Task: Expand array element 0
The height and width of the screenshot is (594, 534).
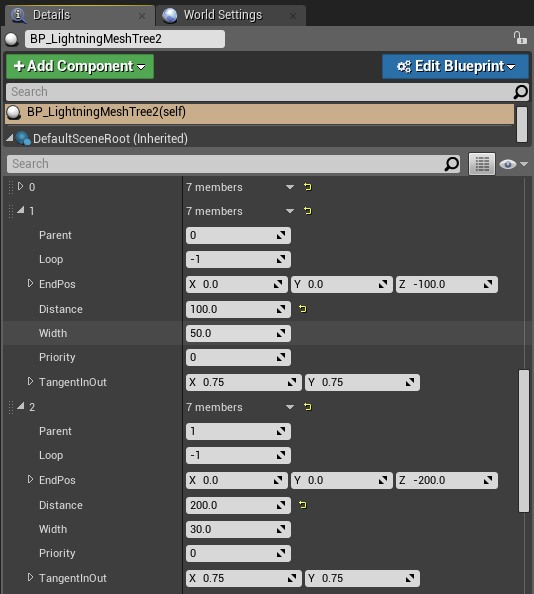Action: pyautogui.click(x=20, y=186)
